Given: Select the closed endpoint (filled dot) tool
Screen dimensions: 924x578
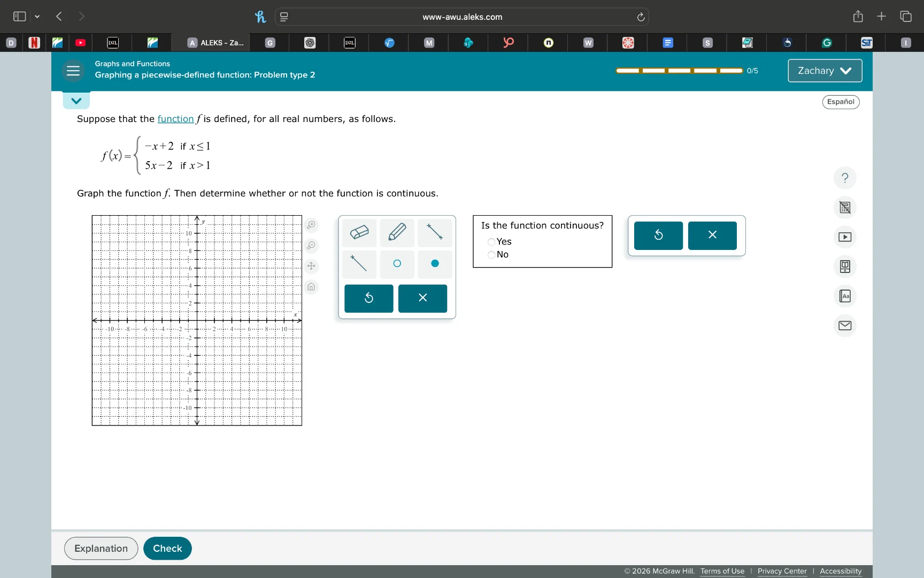Looking at the screenshot, I should 434,264.
